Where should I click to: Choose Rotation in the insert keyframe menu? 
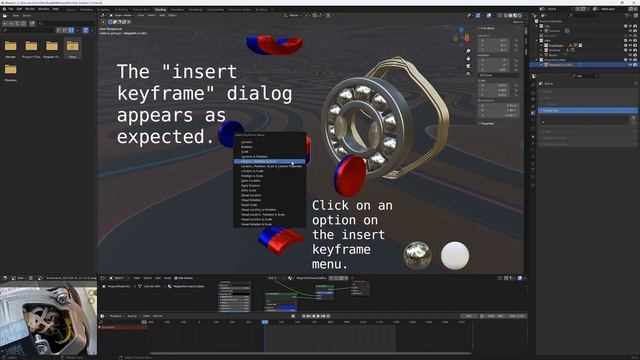[x=247, y=147]
